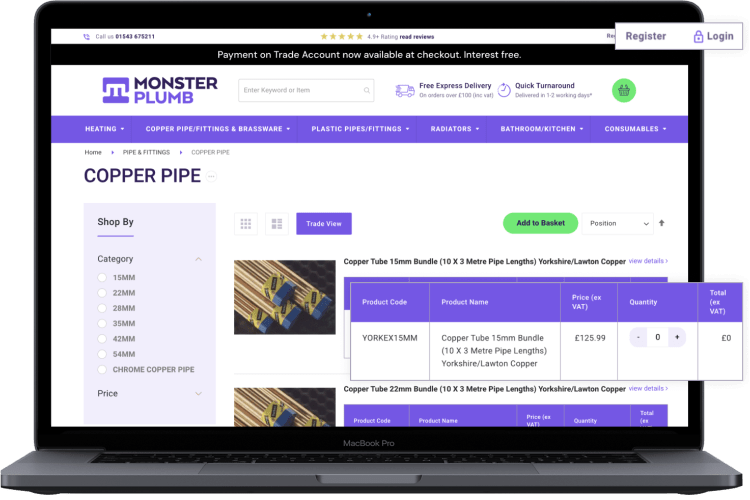
Task: Click the gold star rating icons
Action: 342,36
